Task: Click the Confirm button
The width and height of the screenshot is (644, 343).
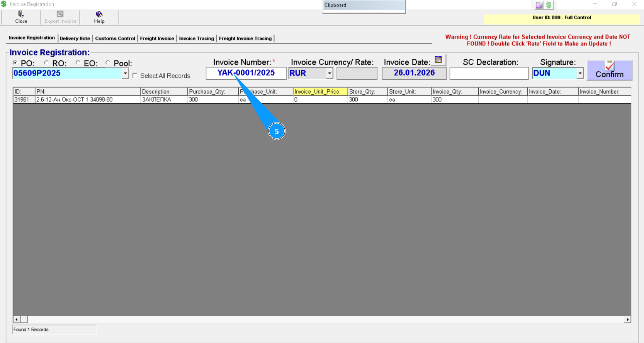Action: pos(609,70)
